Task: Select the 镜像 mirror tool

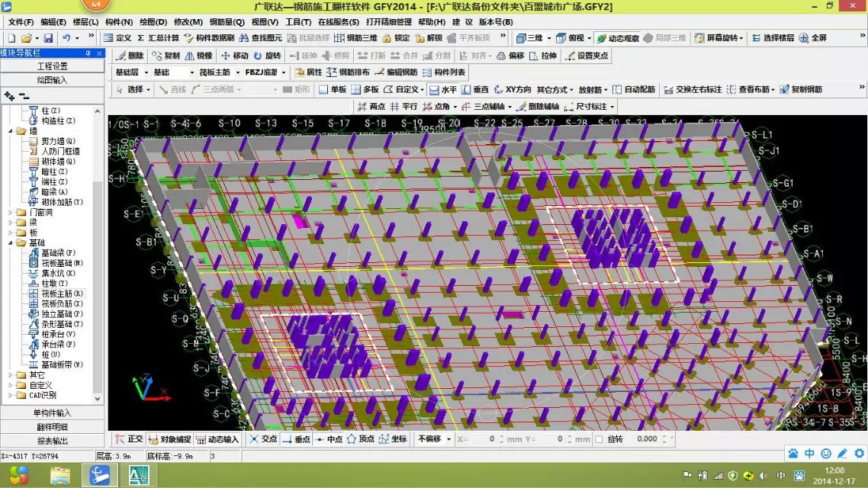Action: pyautogui.click(x=198, y=56)
